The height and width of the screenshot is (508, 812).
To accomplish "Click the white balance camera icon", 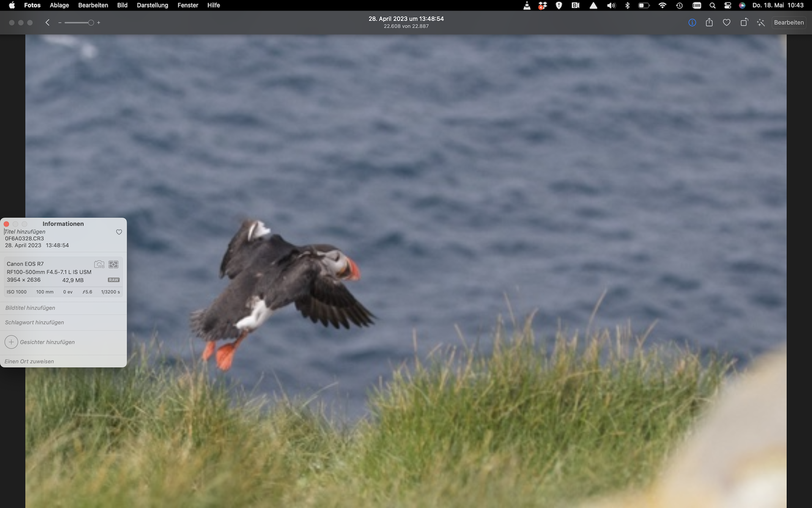I will coord(99,265).
